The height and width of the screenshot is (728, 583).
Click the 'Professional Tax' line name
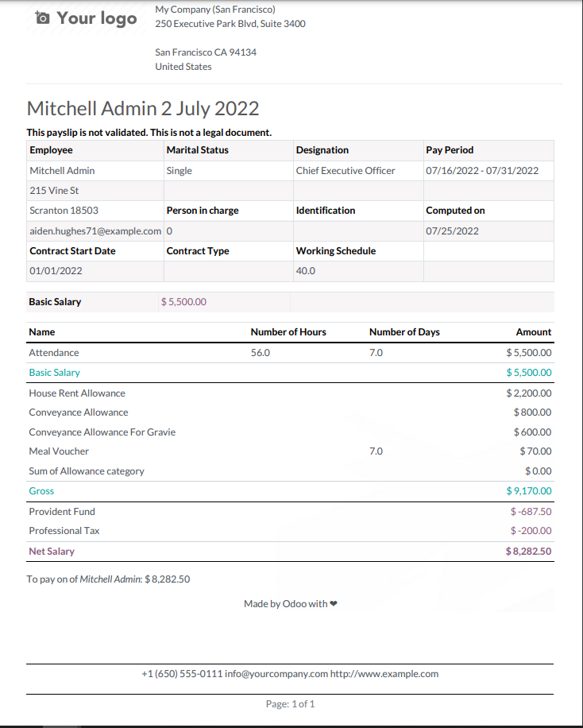pyautogui.click(x=64, y=531)
